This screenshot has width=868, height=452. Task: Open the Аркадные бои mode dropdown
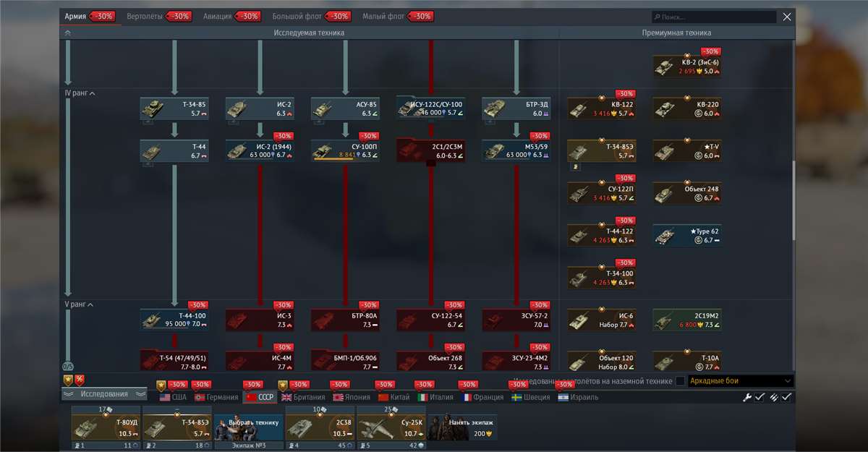coord(739,380)
